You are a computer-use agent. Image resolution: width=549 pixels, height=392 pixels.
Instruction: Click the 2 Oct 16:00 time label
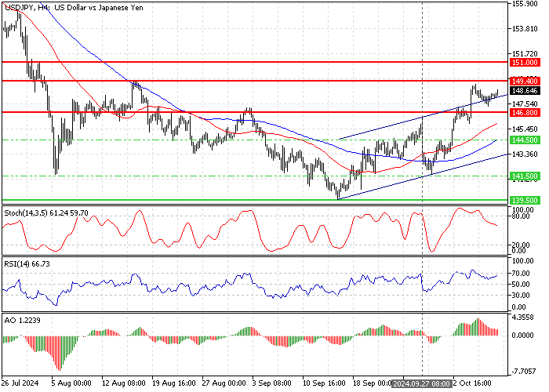coord(472,383)
